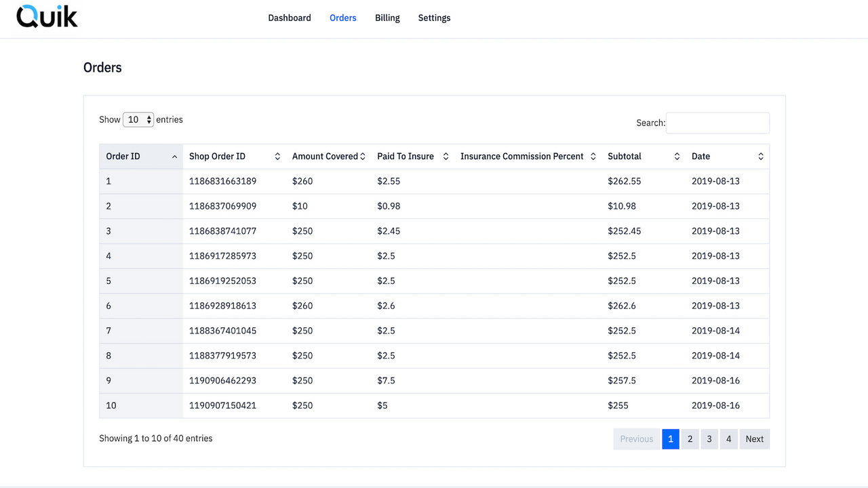Select shop order ID 1186838741077
This screenshot has width=868, height=488.
click(x=222, y=231)
